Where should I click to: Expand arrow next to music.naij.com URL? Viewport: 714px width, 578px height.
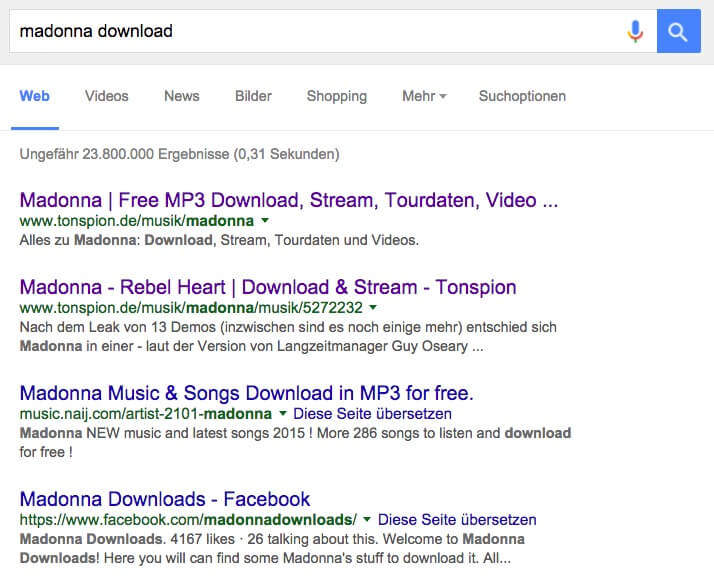[x=283, y=414]
